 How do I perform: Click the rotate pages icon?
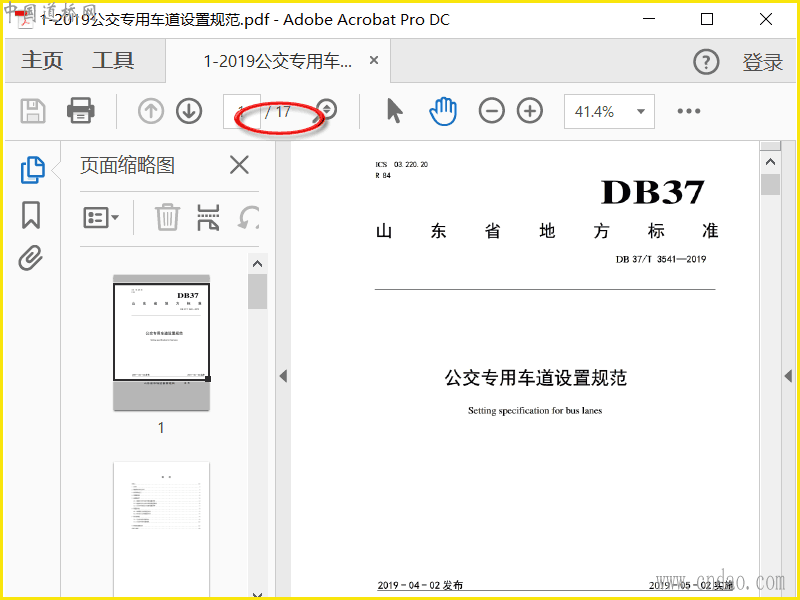click(x=248, y=217)
